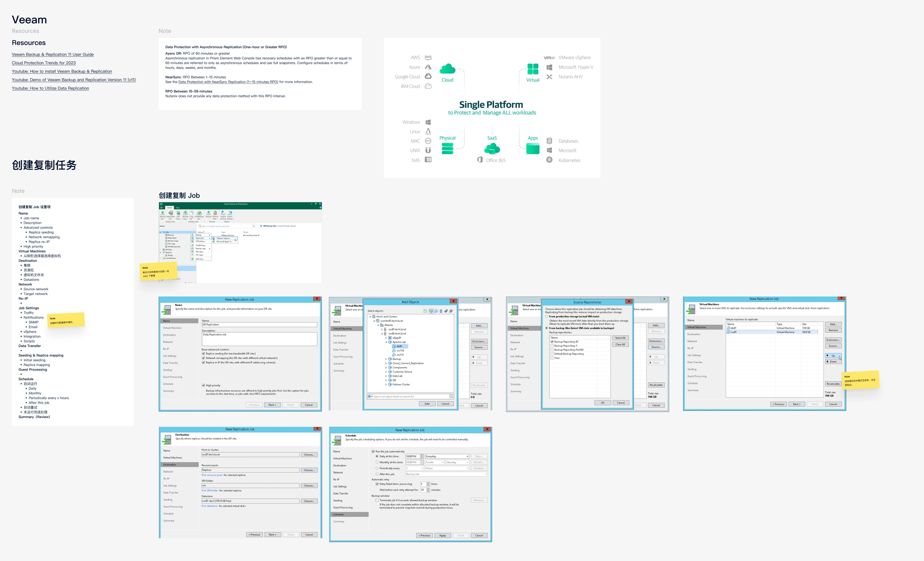The width and height of the screenshot is (924, 561).
Task: Select 'VMware vSphere...' in Replication submenu
Action: [x=224, y=239]
